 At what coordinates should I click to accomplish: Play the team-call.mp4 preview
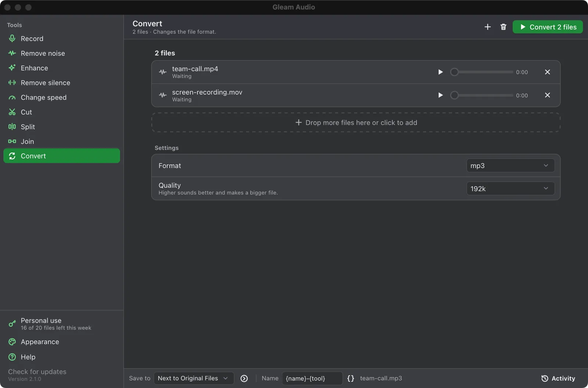(x=440, y=72)
